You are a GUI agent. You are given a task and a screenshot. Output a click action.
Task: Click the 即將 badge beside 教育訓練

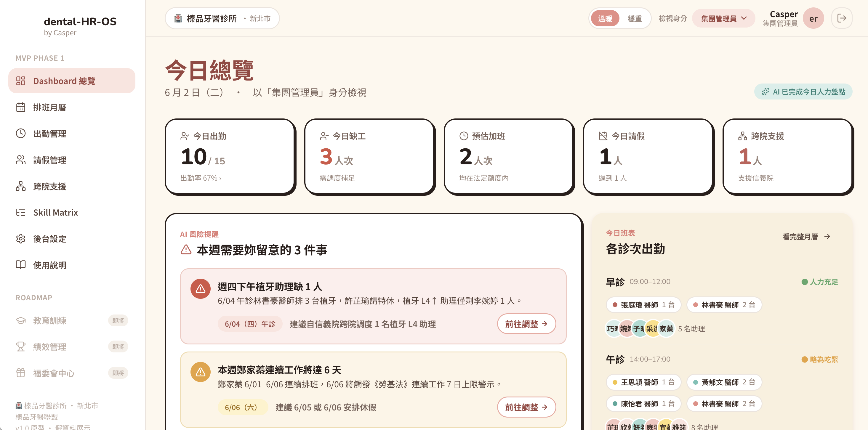pos(118,320)
